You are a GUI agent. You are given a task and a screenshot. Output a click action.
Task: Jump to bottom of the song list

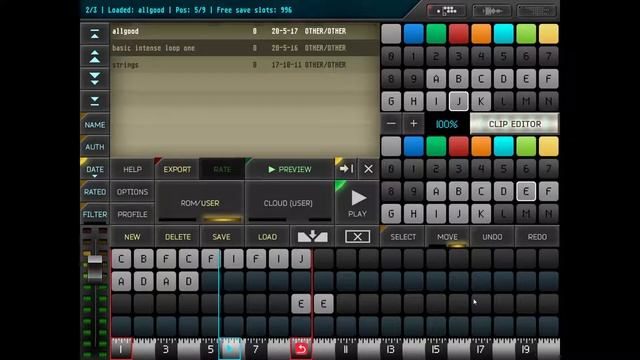[x=95, y=101]
